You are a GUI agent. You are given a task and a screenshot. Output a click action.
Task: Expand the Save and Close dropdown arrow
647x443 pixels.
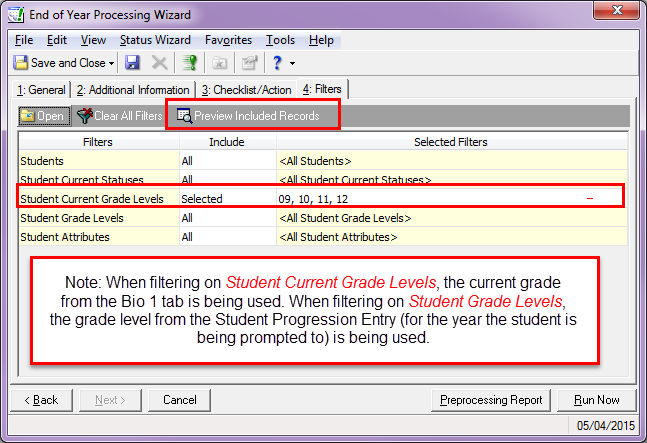[111, 64]
